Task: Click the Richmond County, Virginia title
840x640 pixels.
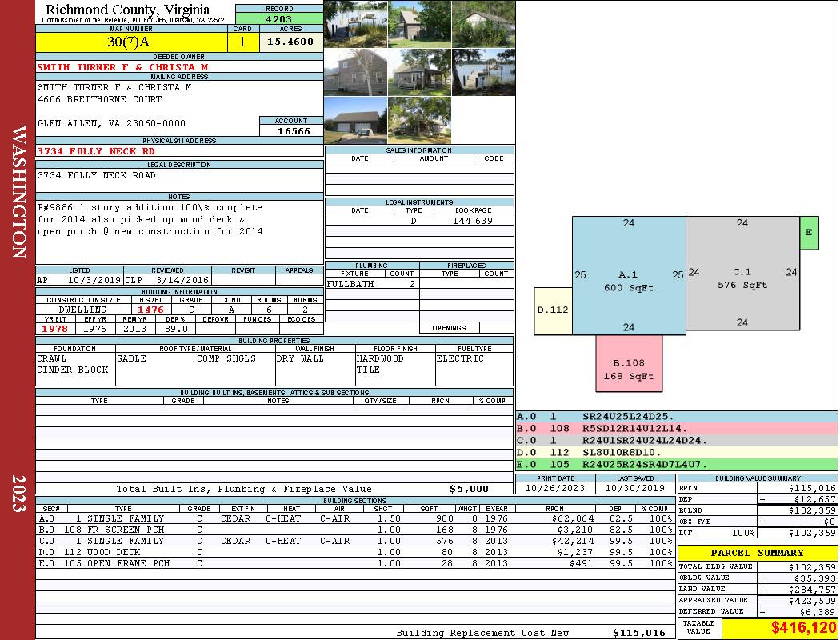Action: [x=127, y=10]
